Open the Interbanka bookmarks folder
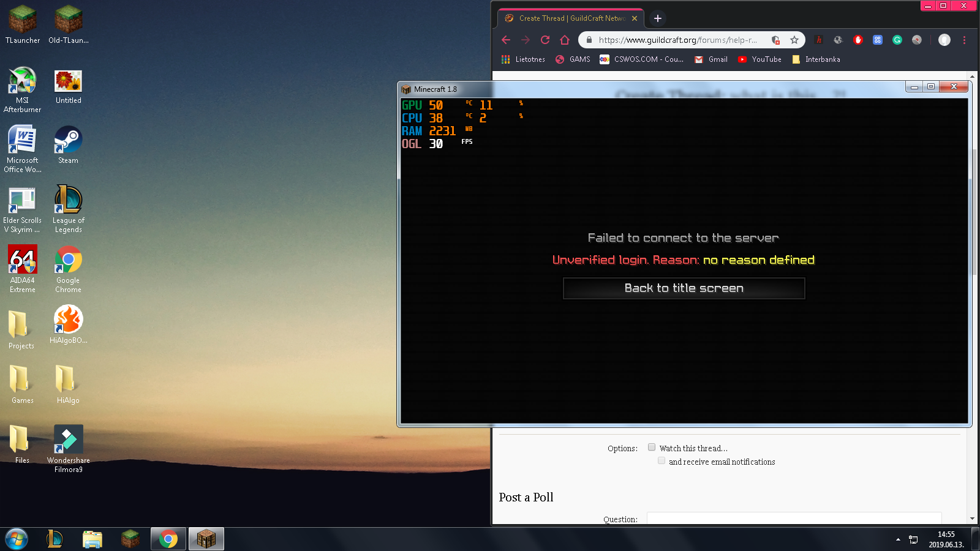Image resolution: width=980 pixels, height=551 pixels. 816,59
